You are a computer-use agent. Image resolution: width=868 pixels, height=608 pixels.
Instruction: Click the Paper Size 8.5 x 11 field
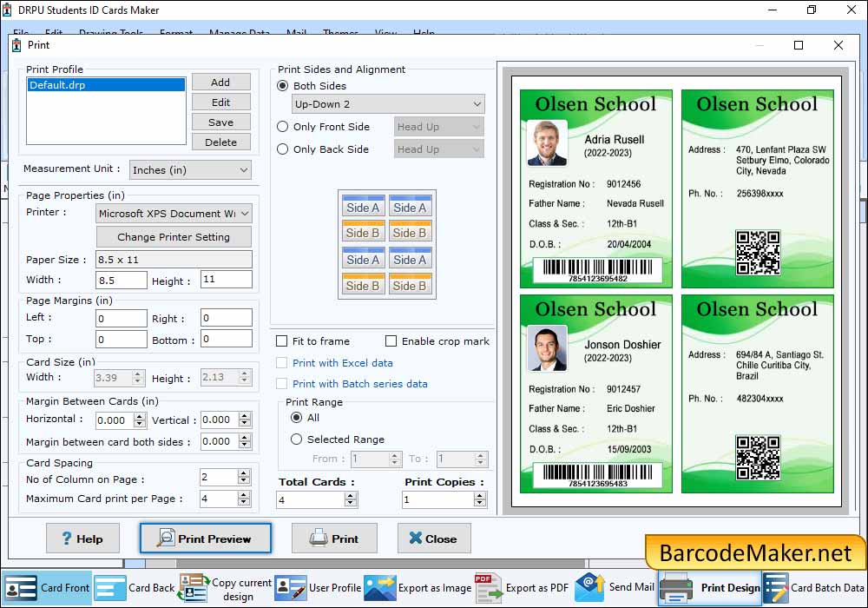[174, 260]
